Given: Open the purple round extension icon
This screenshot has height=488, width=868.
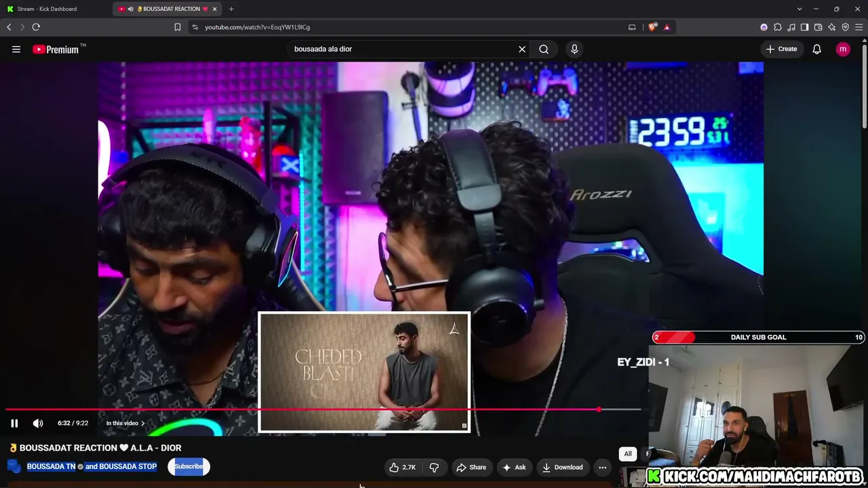Looking at the screenshot, I should click(764, 27).
